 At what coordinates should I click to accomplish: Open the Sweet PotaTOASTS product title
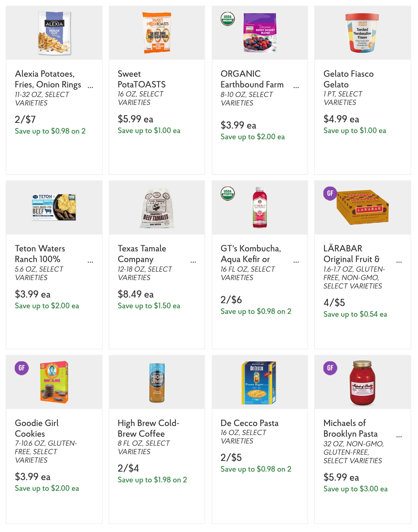(141, 79)
